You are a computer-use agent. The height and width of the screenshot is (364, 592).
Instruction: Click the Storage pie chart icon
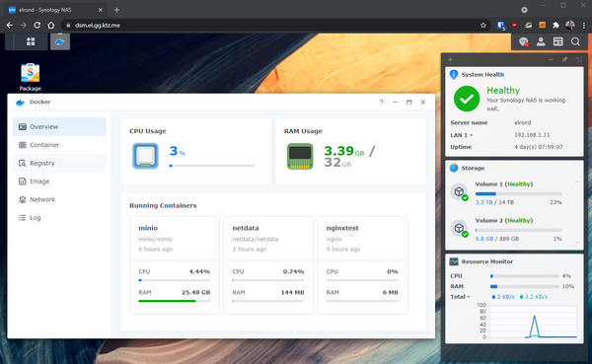point(454,168)
